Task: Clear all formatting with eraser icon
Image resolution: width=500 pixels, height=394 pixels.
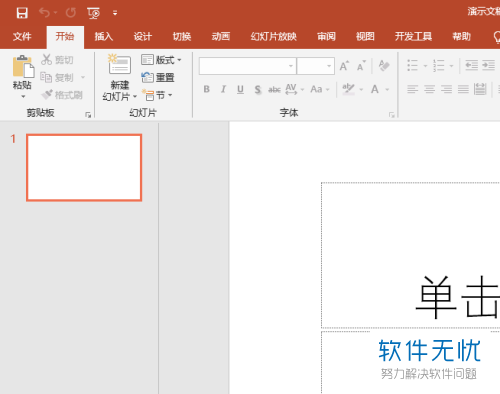Action: click(x=384, y=66)
